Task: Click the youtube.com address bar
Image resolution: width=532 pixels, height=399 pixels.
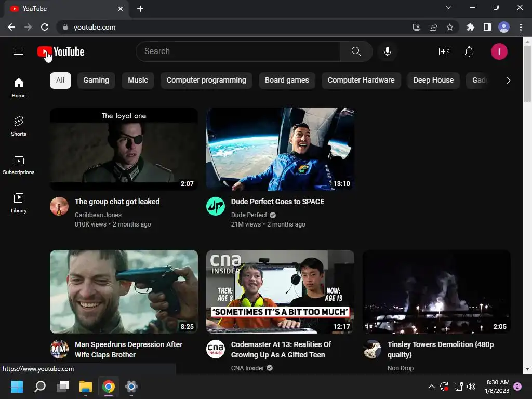Action: [234, 27]
